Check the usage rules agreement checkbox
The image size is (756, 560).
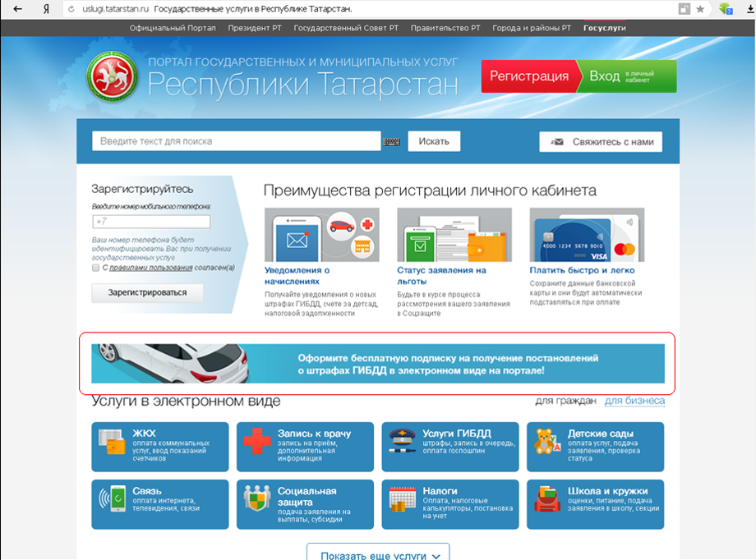pos(96,268)
